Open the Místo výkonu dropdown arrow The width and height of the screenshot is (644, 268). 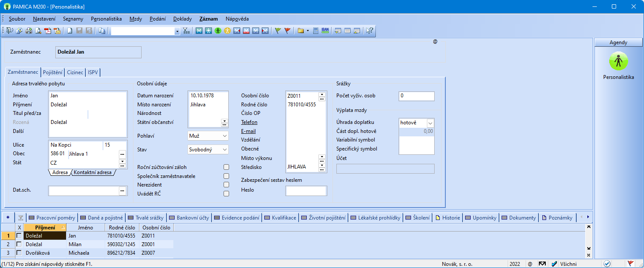(322, 157)
